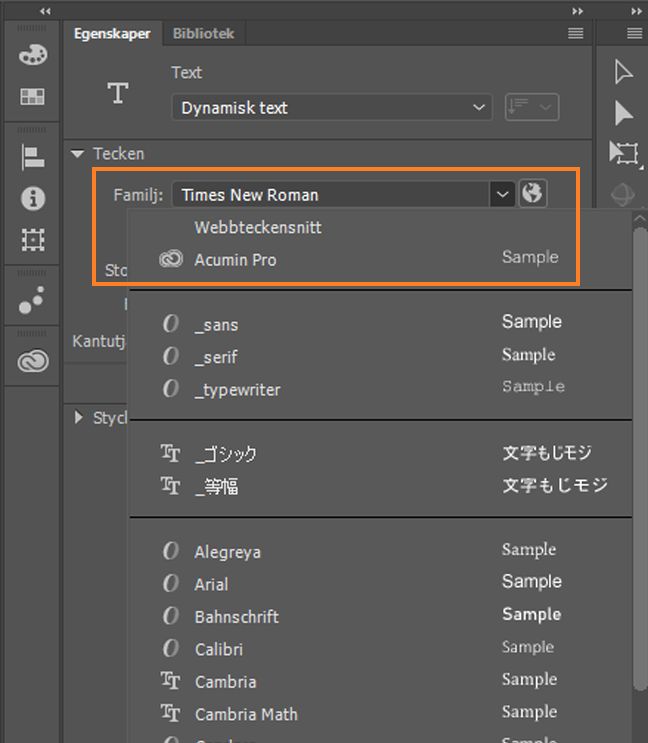This screenshot has width=648, height=743.
Task: Click the font list scrollbar
Action: coord(640,450)
